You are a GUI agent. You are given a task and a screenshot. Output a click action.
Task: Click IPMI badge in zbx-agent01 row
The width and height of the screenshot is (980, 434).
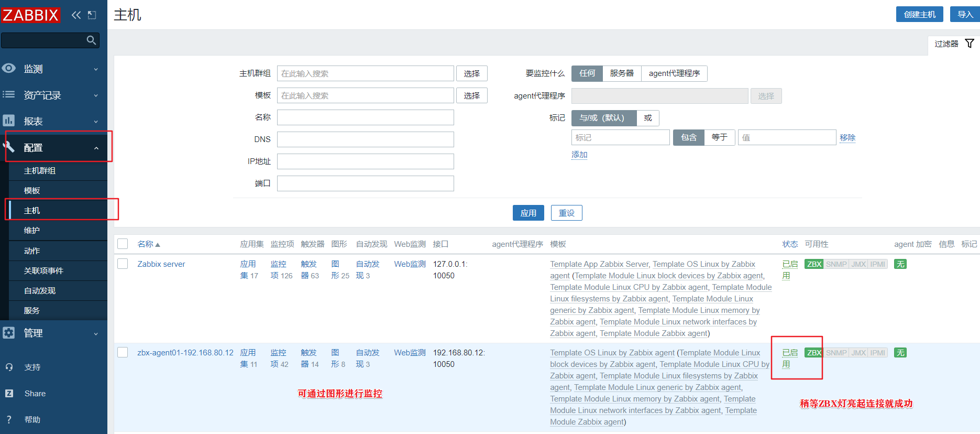pyautogui.click(x=877, y=353)
